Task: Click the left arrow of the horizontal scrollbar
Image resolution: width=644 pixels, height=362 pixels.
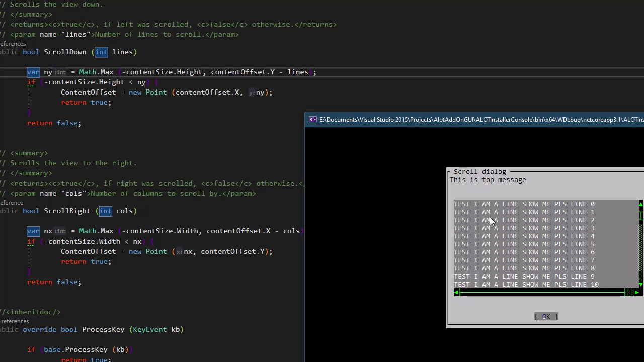Action: point(456,292)
